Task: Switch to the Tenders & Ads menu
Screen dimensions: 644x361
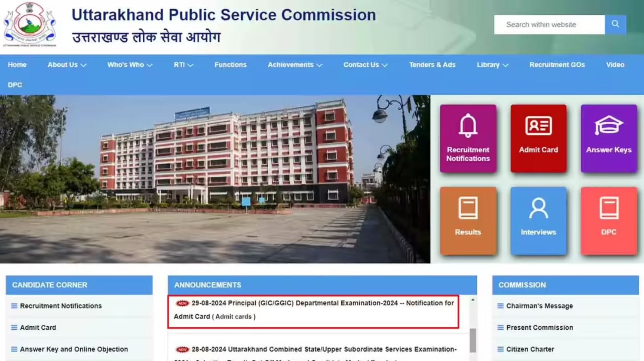Action: click(432, 65)
